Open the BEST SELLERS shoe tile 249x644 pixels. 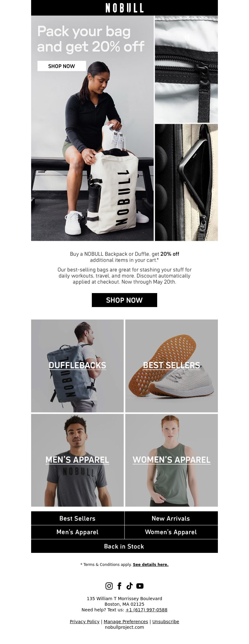click(x=171, y=366)
